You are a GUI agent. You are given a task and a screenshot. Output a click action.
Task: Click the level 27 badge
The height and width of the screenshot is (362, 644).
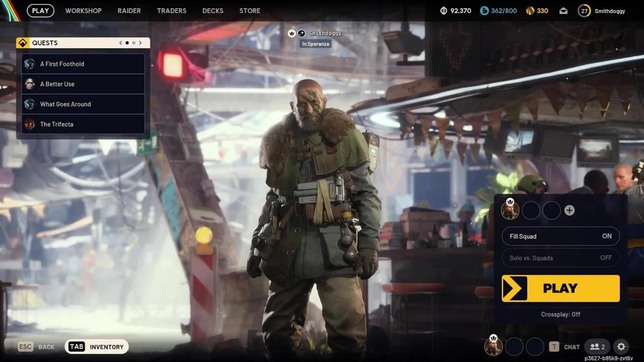(x=584, y=11)
